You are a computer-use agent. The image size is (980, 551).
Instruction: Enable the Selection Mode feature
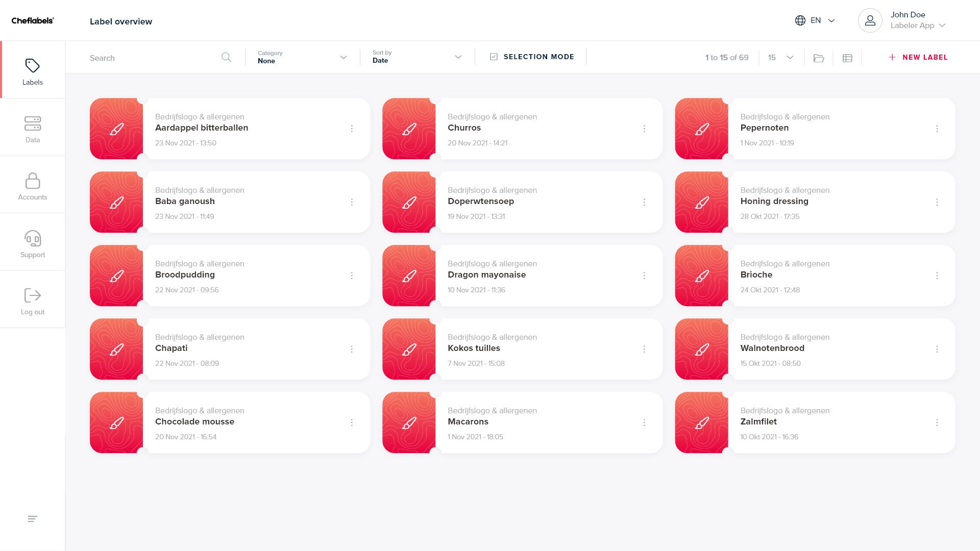pos(532,57)
